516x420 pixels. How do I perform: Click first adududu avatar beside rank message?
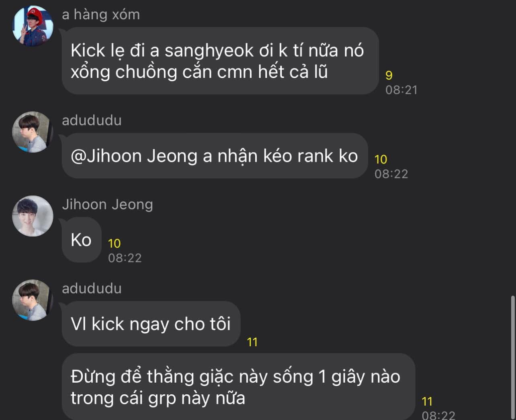coord(33,132)
